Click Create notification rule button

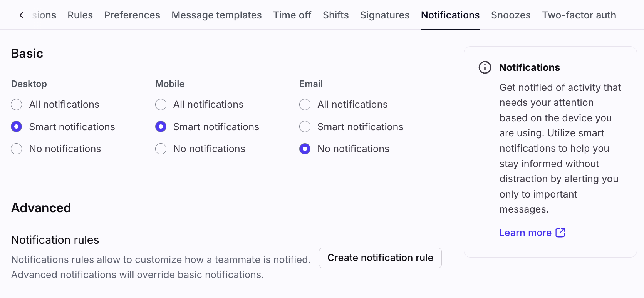point(380,258)
